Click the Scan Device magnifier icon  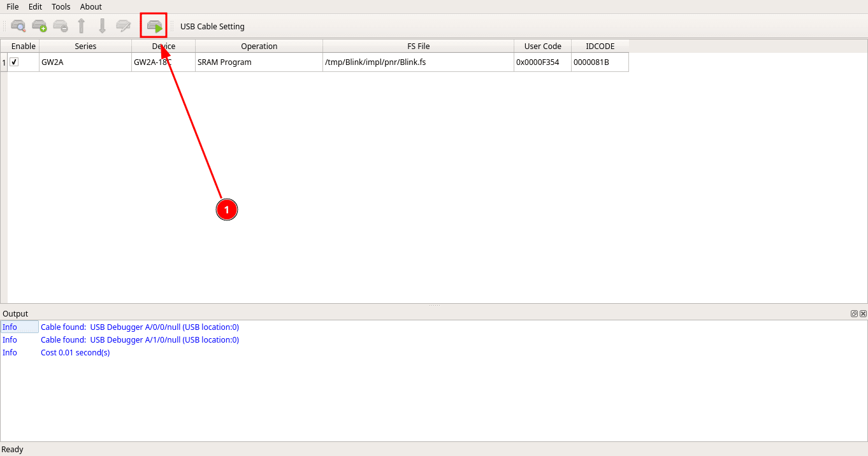coord(18,26)
